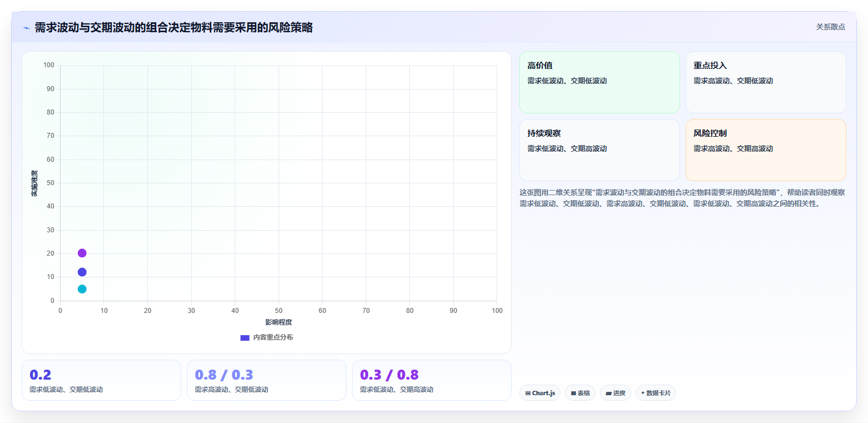Click the 关系散点 label in the header

click(x=830, y=27)
